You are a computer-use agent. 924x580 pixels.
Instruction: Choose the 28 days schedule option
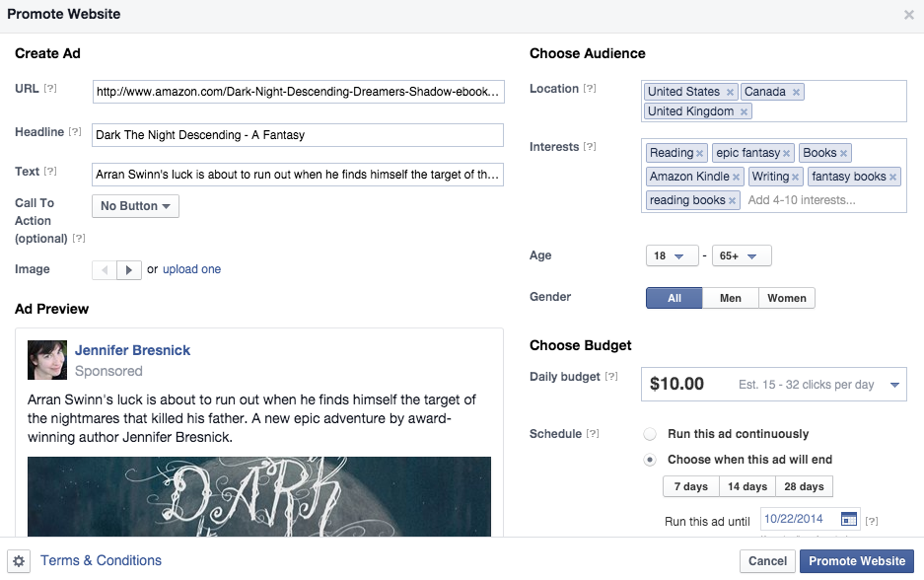[x=805, y=486]
